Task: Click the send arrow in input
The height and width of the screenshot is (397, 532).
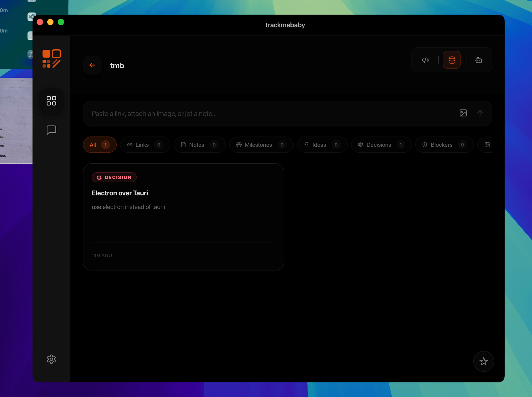Action: tap(480, 113)
